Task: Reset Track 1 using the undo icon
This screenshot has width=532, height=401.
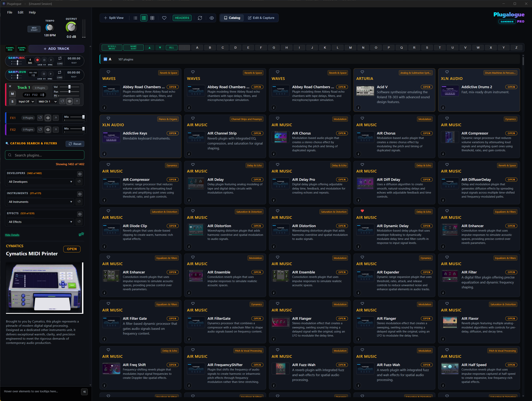Action: tap(62, 101)
